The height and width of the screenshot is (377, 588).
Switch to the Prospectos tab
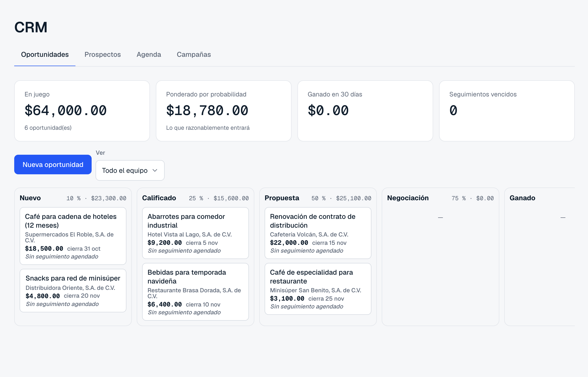(x=103, y=55)
